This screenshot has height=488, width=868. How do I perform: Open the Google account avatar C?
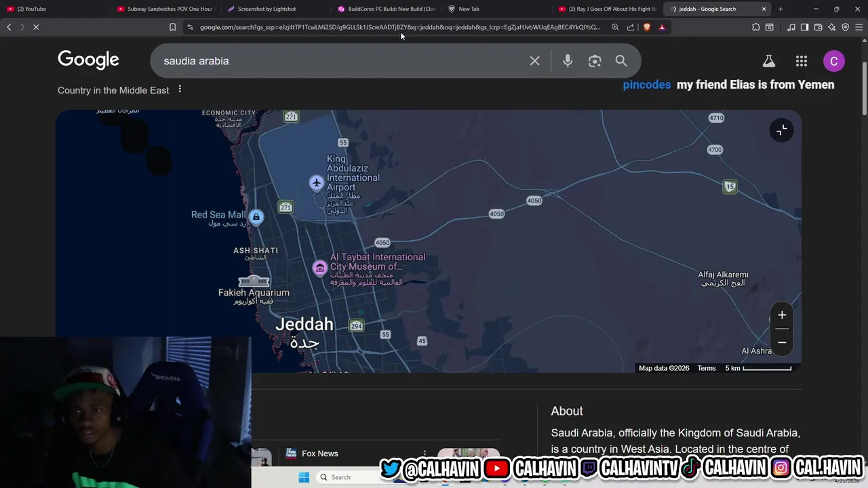click(x=834, y=61)
